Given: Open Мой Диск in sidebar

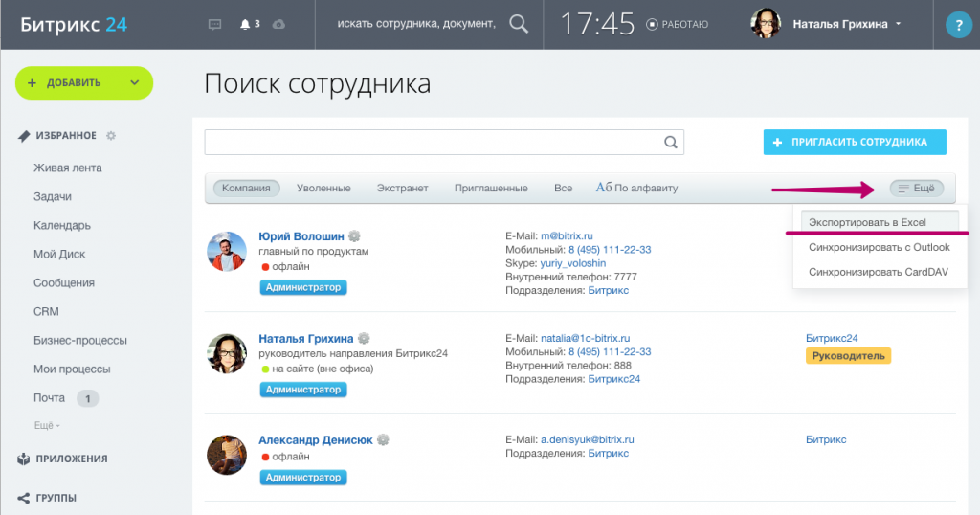Looking at the screenshot, I should (x=59, y=254).
